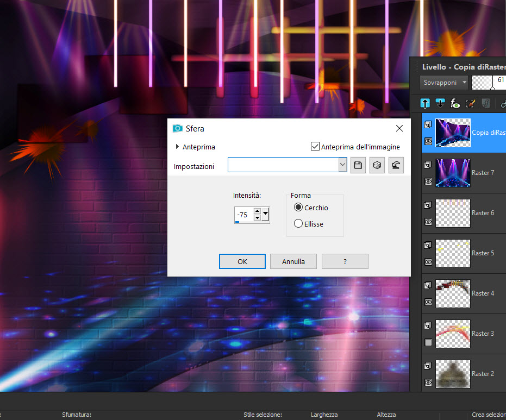
Task: Click the Raster 7 layer name
Action: (483, 173)
